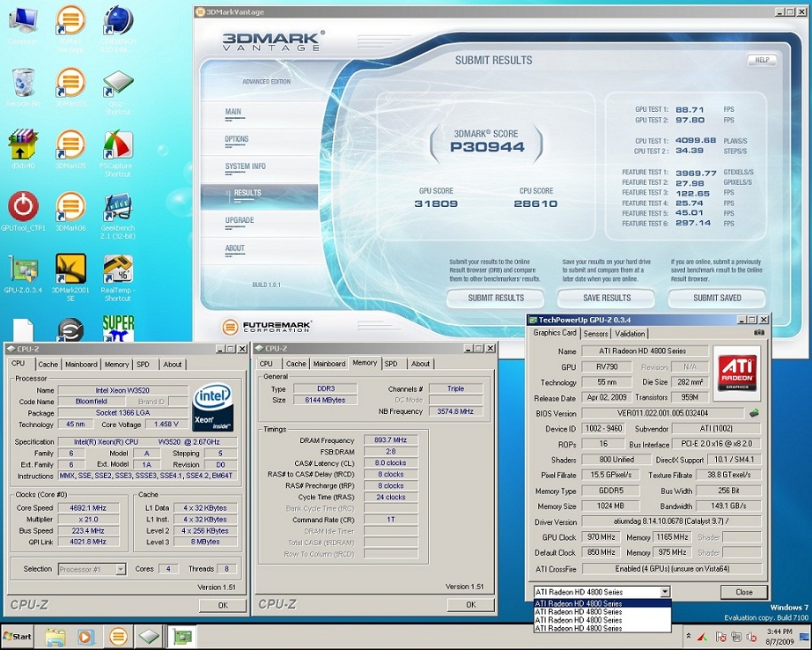The width and height of the screenshot is (812, 650).
Task: Click the P30944 3DMark score
Action: pyautogui.click(x=487, y=147)
